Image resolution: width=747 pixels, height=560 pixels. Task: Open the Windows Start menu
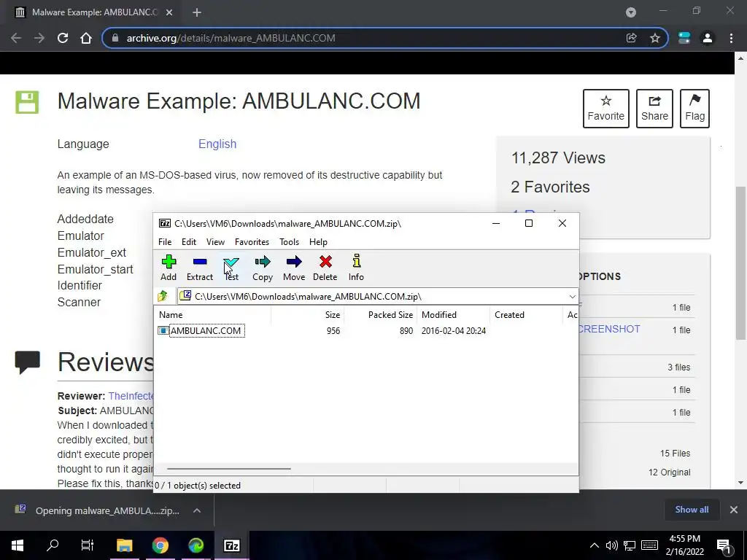(x=18, y=545)
